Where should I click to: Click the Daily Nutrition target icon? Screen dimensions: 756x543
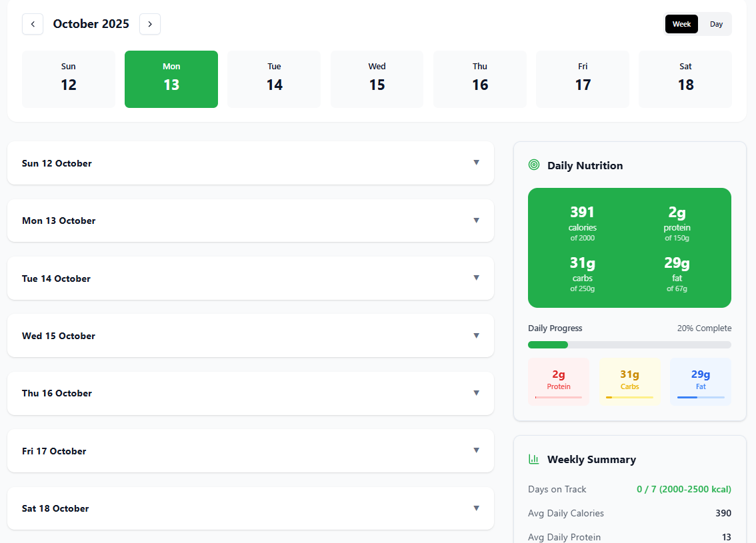[533, 165]
